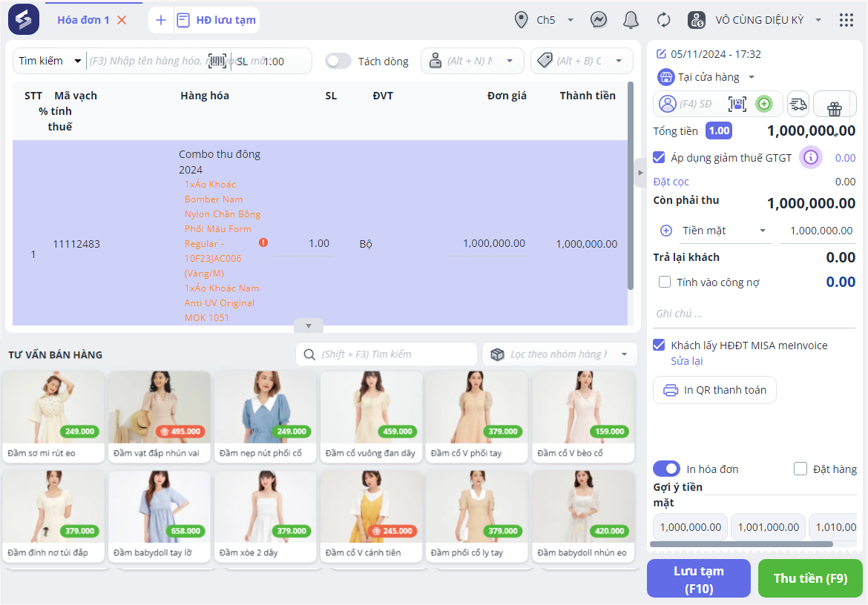Click the price tag promotion icon
Screen dimensions: 868x605
[545, 60]
